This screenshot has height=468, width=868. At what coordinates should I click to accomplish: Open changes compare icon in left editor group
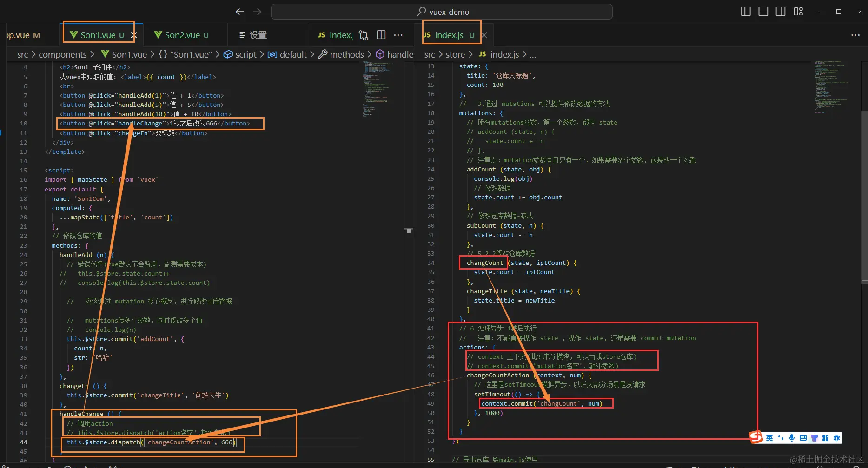point(364,35)
